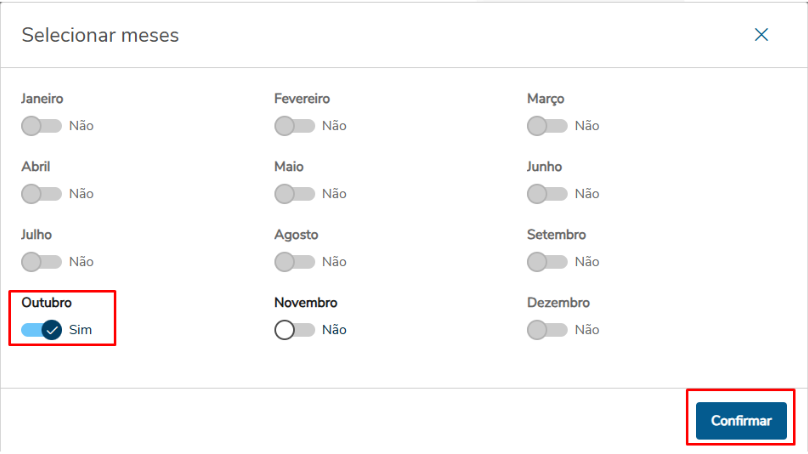Click the Confirmar button

[741, 421]
